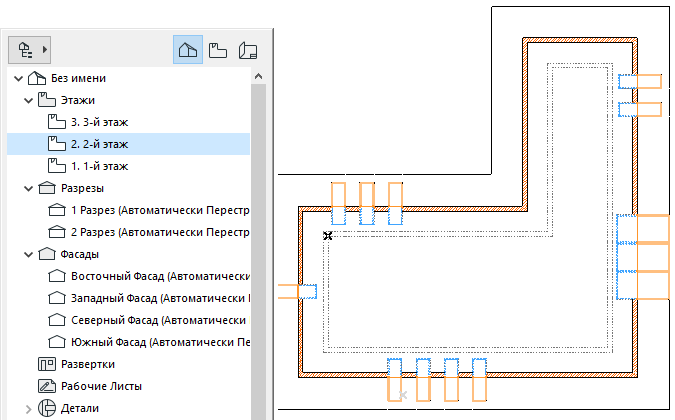The height and width of the screenshot is (420, 675).
Task: Click the 'Развертки' icon
Action: click(x=46, y=364)
